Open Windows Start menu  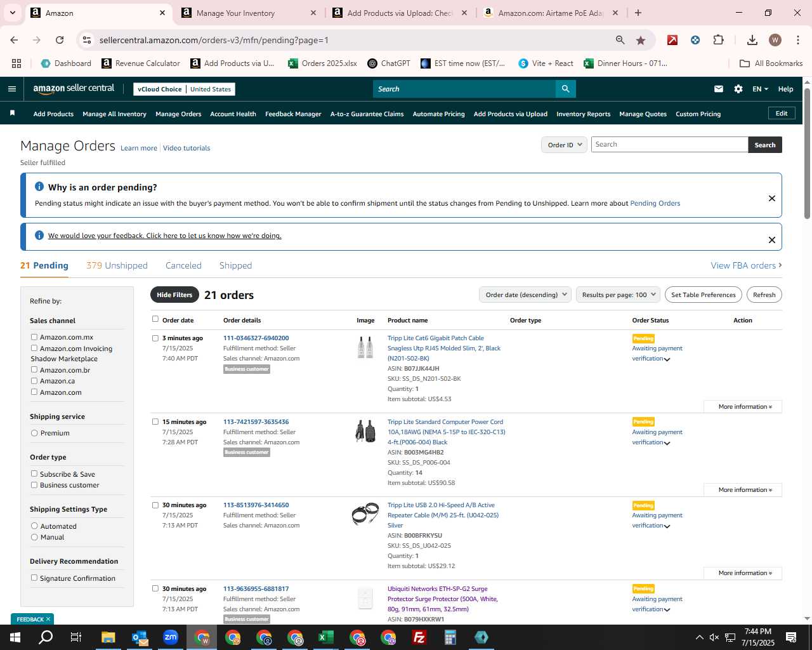tap(15, 637)
